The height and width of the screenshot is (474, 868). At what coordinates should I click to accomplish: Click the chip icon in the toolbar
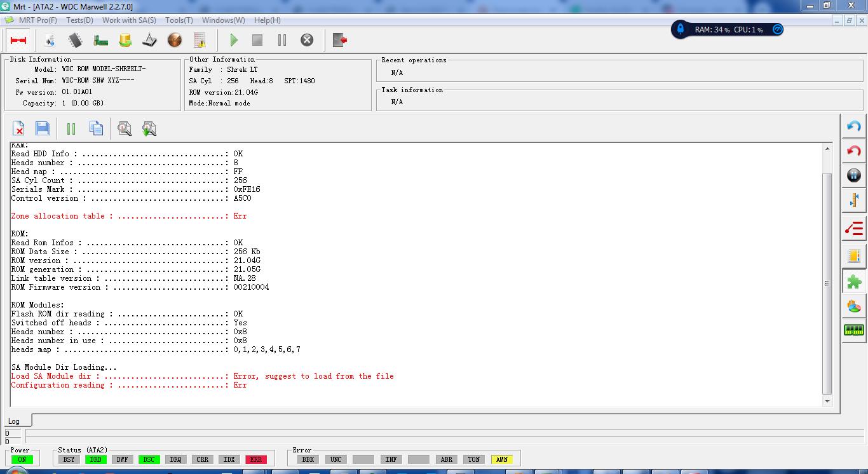point(76,40)
